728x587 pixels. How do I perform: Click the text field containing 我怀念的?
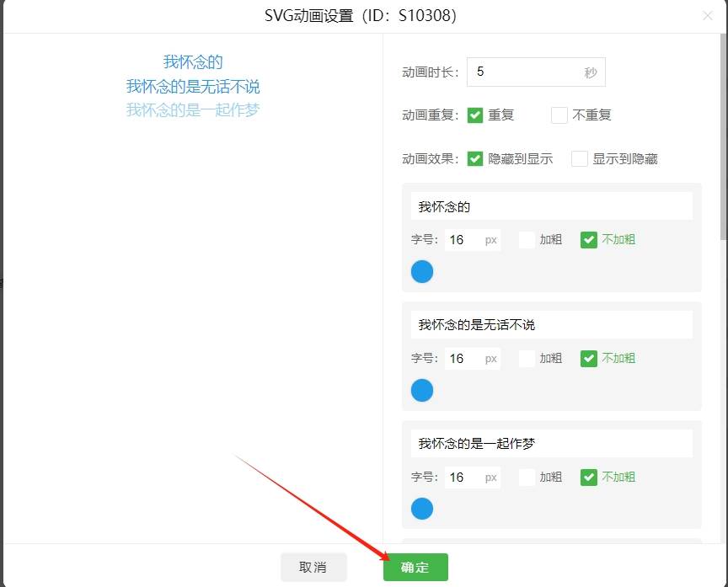(x=551, y=206)
